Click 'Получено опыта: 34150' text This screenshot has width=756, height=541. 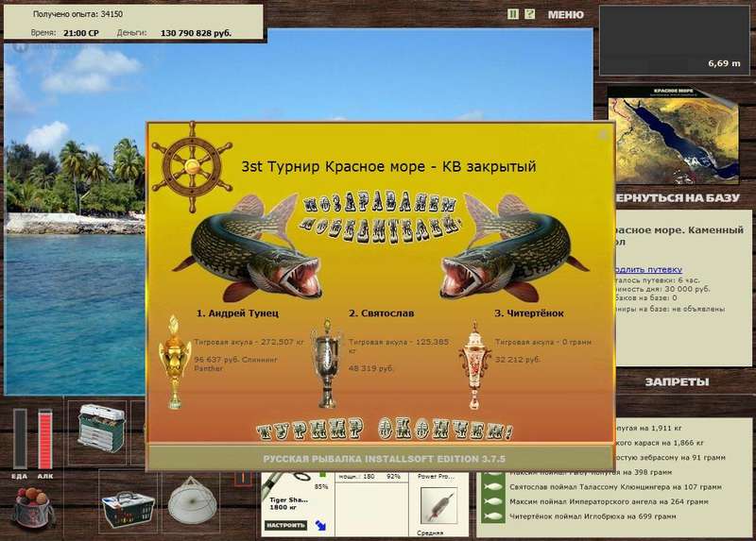pyautogui.click(x=77, y=14)
